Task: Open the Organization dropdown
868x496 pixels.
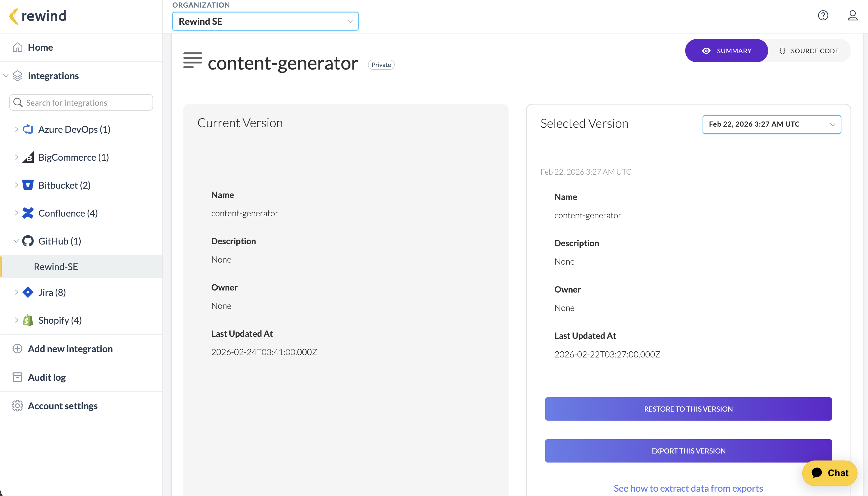Action: [265, 22]
